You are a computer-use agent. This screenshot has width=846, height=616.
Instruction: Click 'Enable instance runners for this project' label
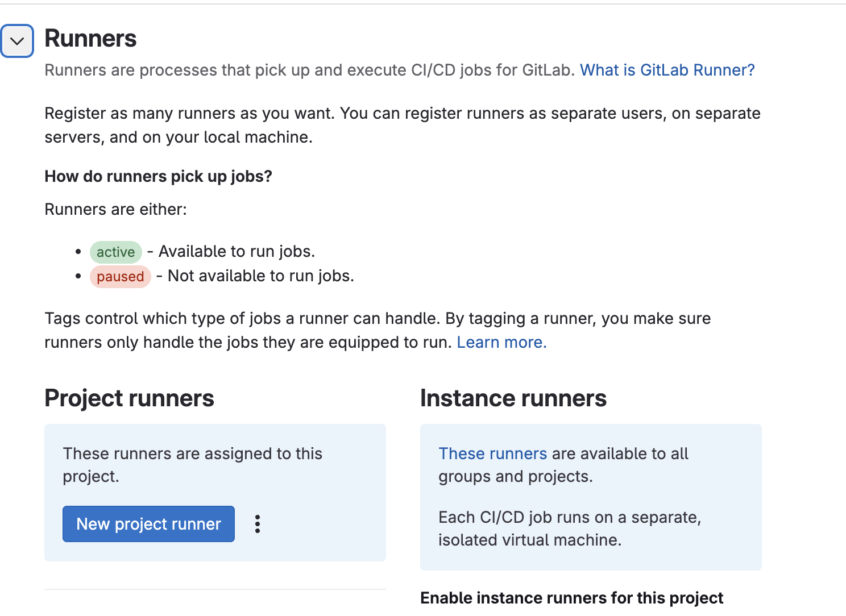coord(571,598)
